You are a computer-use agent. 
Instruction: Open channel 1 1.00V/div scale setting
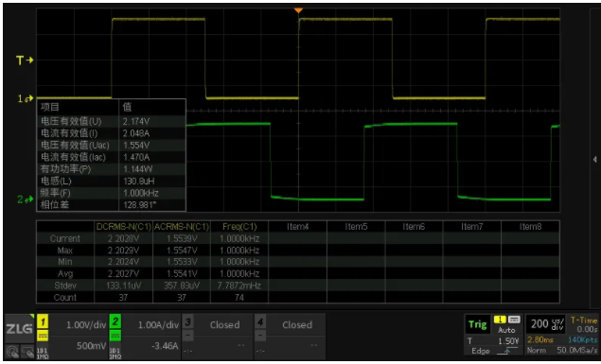tap(86, 325)
